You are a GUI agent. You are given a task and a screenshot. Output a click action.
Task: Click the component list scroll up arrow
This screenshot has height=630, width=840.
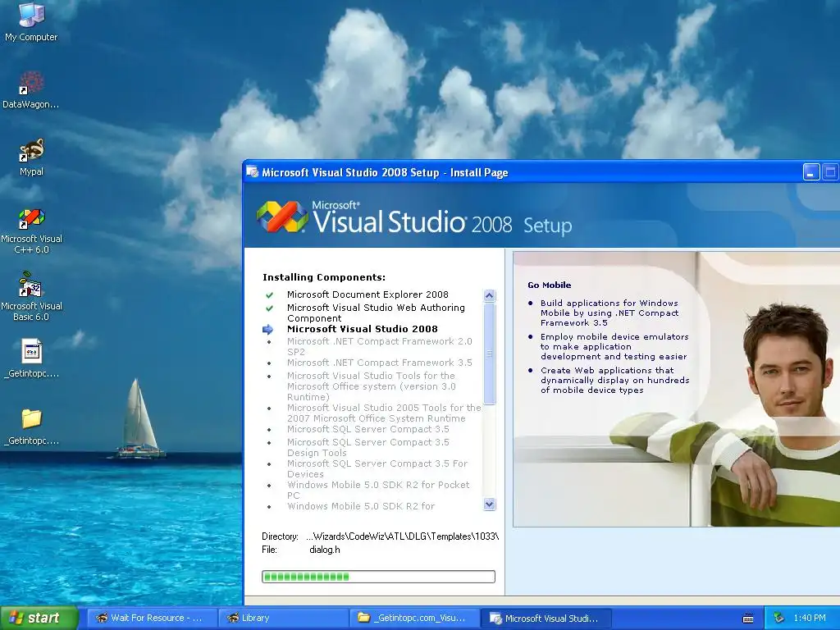[489, 295]
